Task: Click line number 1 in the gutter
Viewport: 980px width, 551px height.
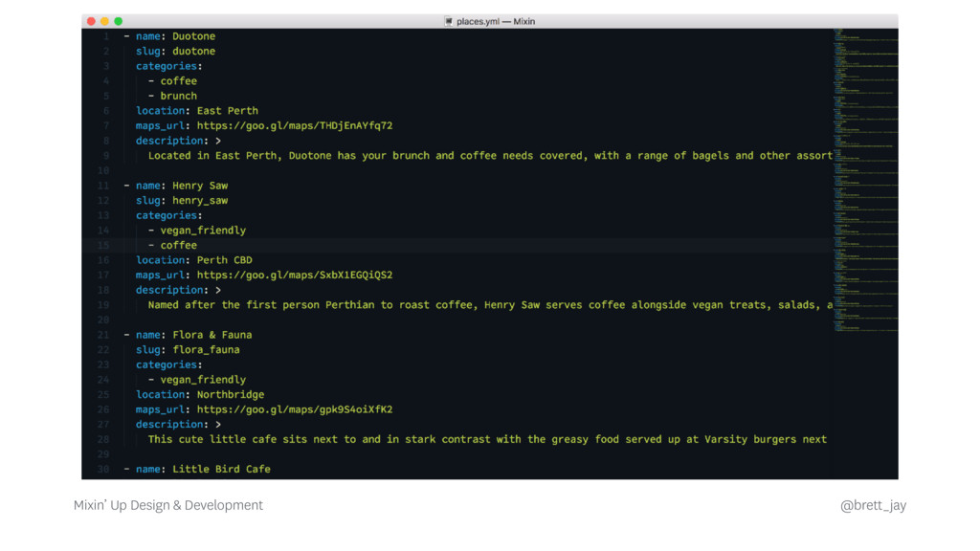Action: [106, 36]
